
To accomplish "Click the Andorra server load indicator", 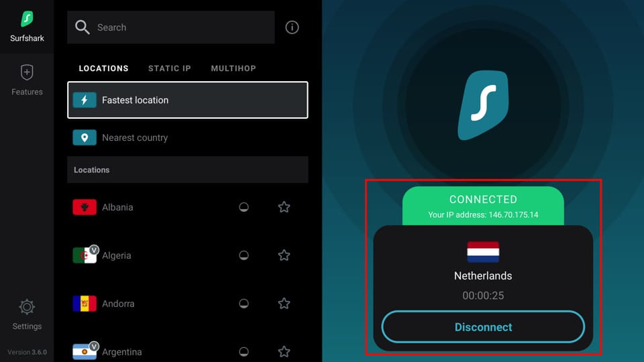I will (244, 304).
